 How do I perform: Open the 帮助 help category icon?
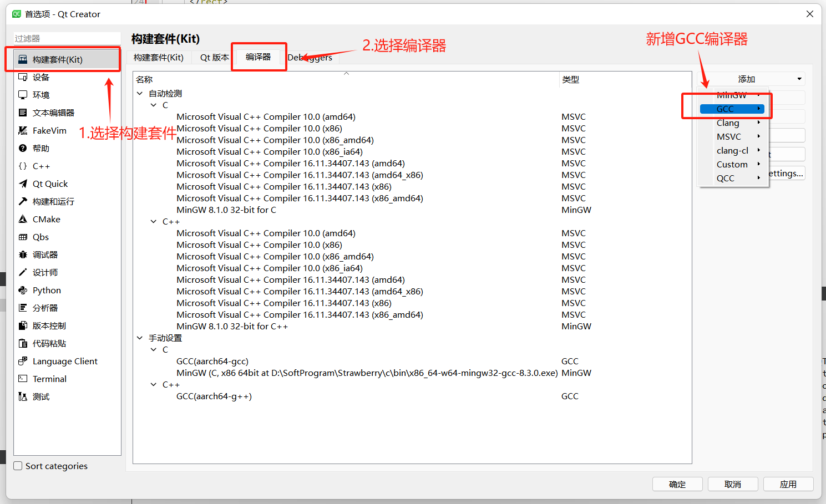[x=23, y=148]
